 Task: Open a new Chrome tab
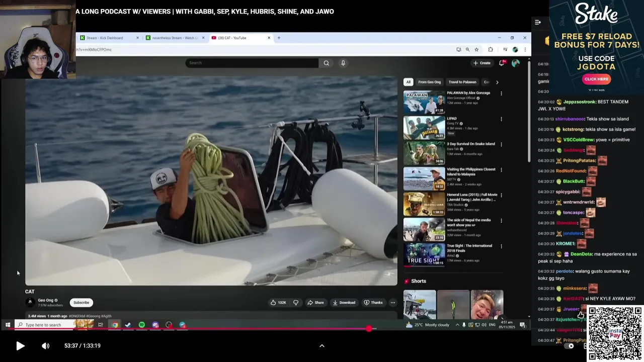click(279, 38)
